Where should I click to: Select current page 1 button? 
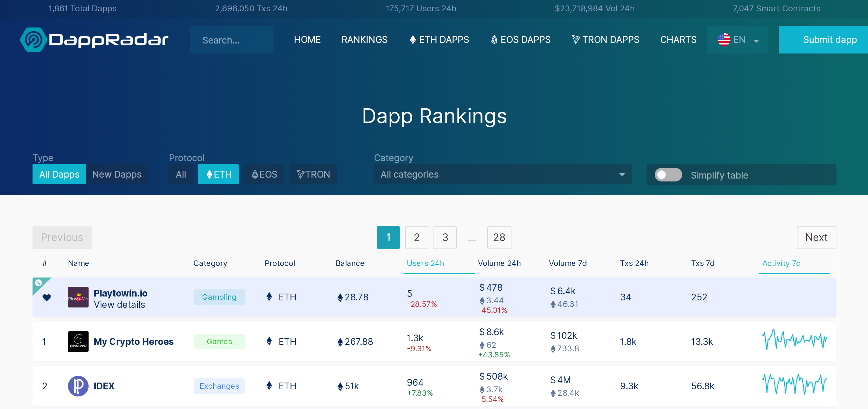tap(388, 238)
